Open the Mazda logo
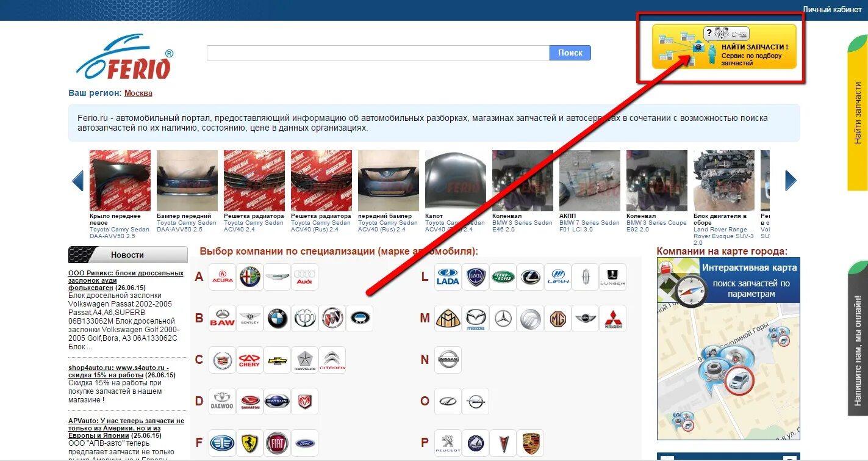 pos(475,319)
